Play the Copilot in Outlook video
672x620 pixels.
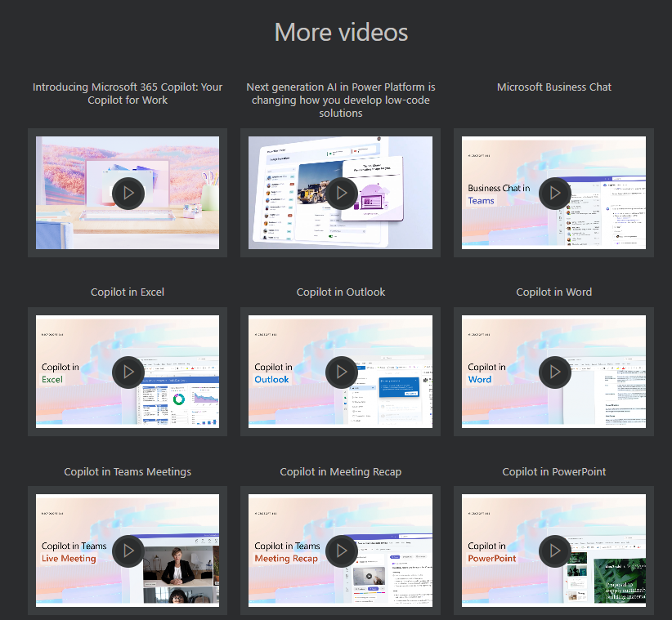(x=342, y=372)
